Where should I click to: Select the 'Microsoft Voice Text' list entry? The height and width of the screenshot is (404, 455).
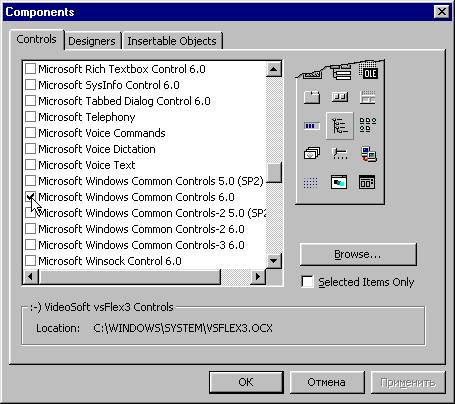[87, 165]
